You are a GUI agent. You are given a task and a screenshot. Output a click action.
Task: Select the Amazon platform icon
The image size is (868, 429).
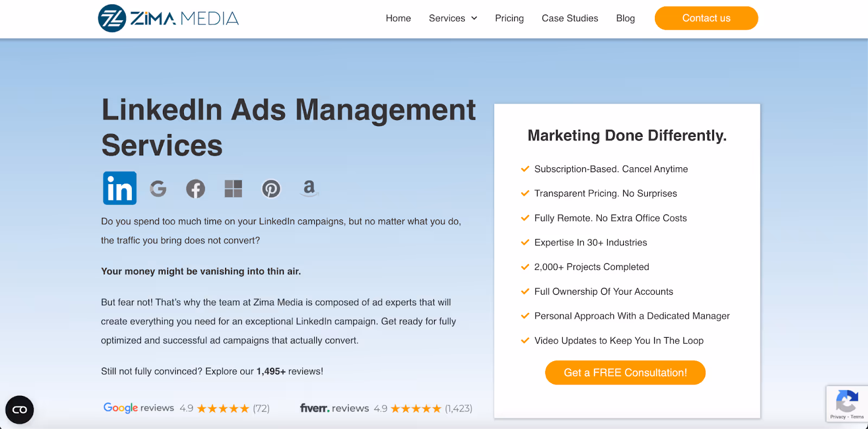tap(309, 188)
